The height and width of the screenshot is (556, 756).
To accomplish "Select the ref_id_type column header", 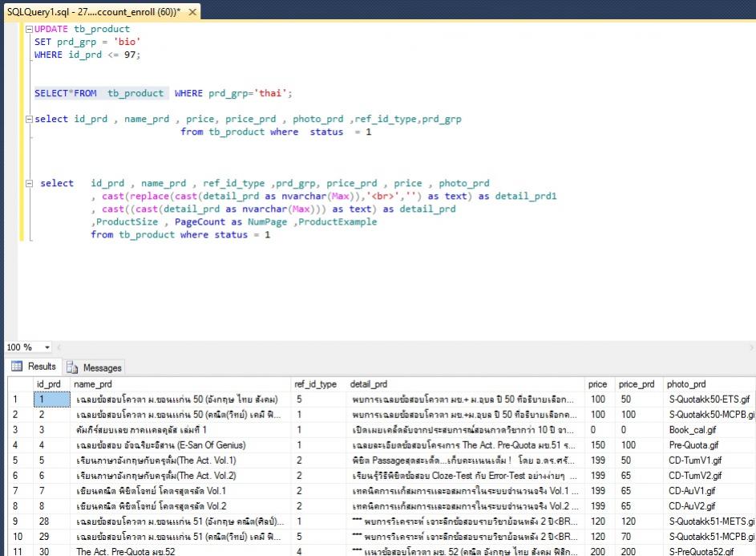I will [315, 384].
